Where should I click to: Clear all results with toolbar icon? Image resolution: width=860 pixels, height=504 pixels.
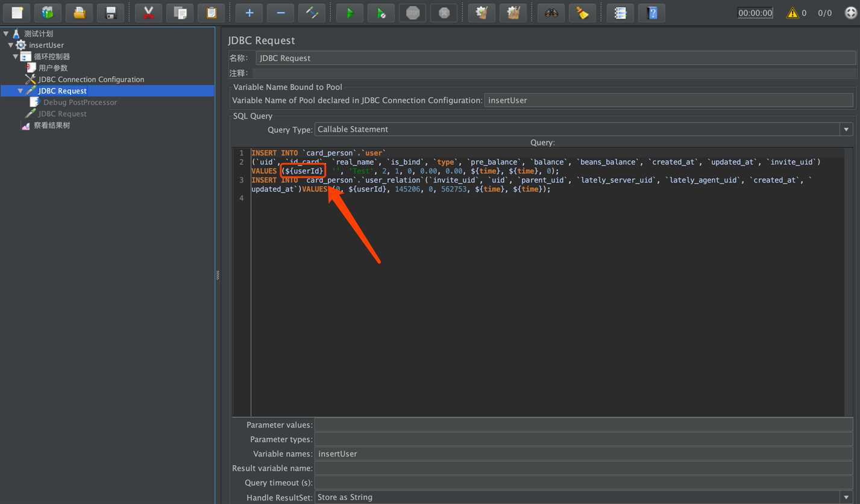(513, 13)
